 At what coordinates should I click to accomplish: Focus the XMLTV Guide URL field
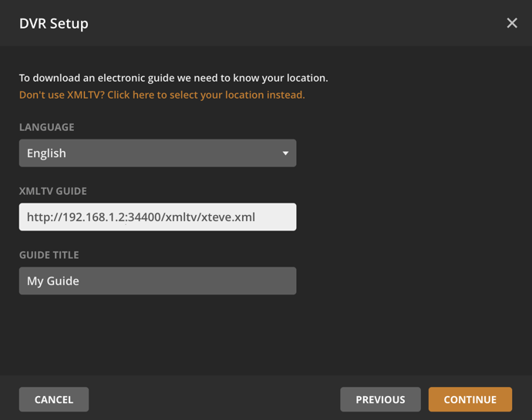(157, 217)
